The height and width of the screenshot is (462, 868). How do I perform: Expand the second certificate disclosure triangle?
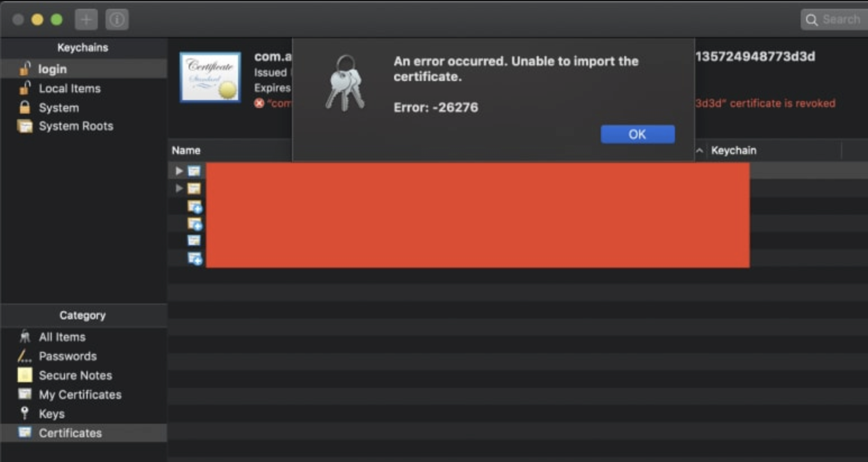179,188
